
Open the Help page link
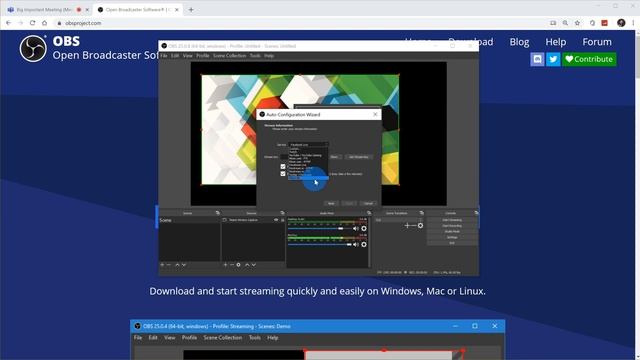[x=556, y=42]
